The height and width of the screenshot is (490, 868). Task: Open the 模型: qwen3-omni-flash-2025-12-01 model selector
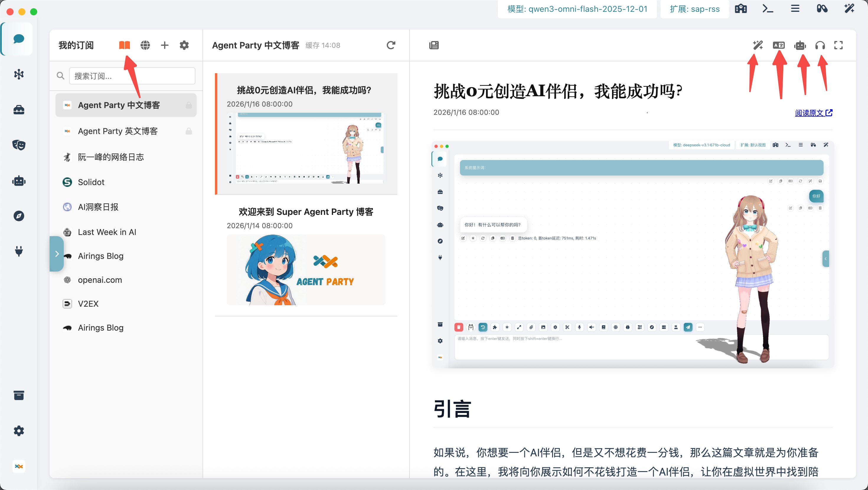click(x=577, y=9)
